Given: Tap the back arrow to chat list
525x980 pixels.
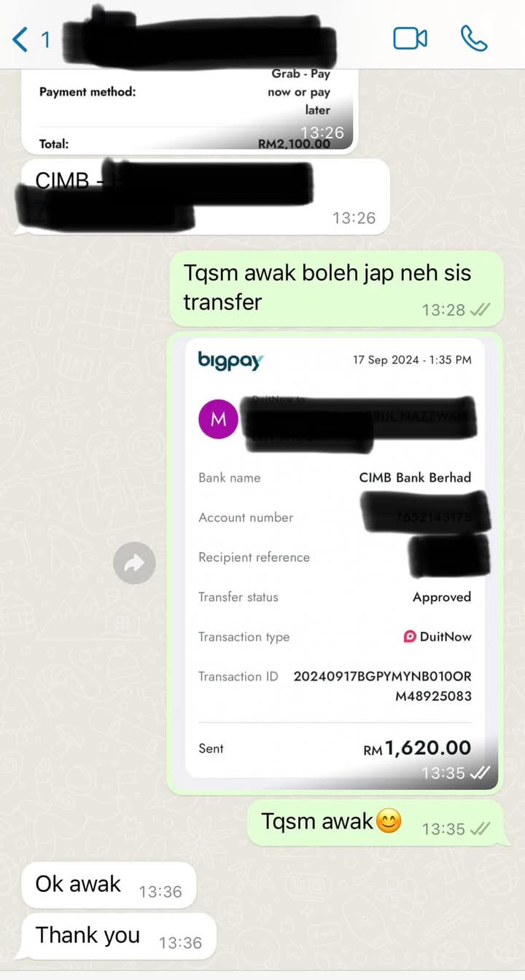Looking at the screenshot, I should (20, 39).
